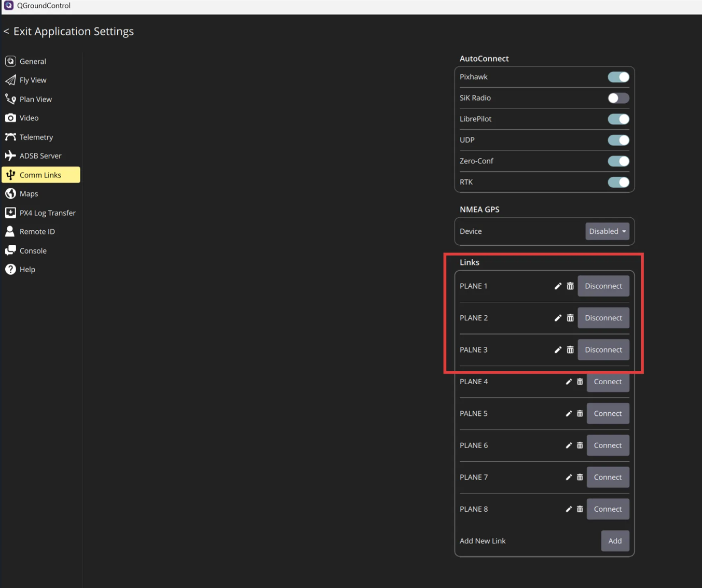Toggle Zero-Conf AutoConnect switch
702x588 pixels.
pyautogui.click(x=618, y=161)
